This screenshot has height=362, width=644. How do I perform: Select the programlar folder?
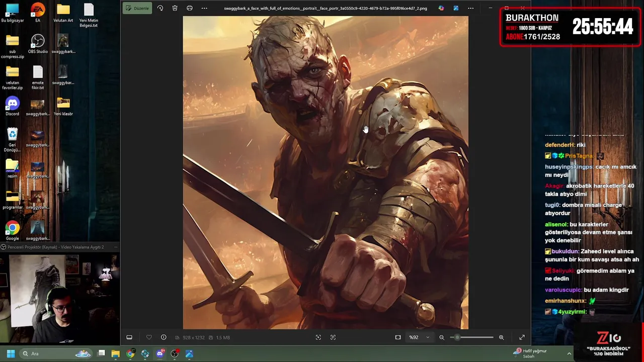[x=12, y=200]
